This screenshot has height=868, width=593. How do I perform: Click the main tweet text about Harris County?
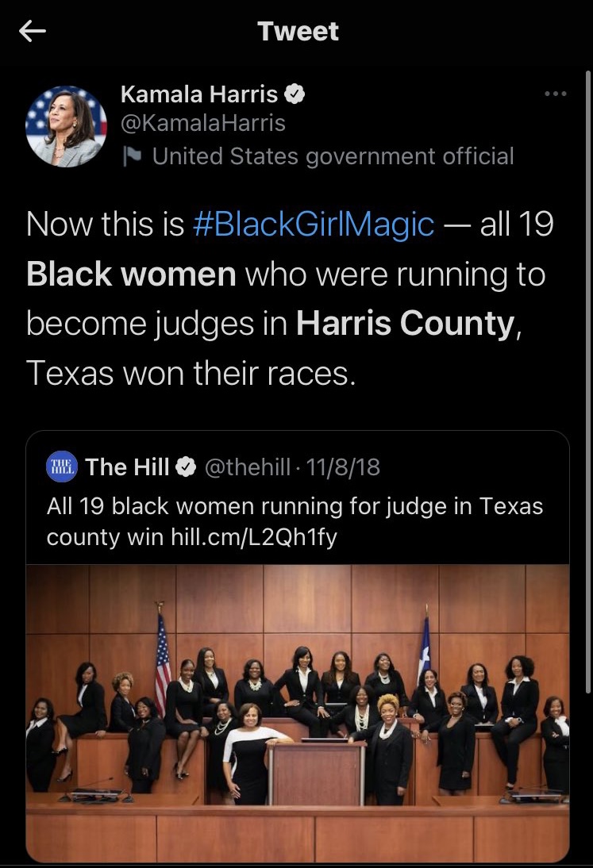tap(290, 299)
